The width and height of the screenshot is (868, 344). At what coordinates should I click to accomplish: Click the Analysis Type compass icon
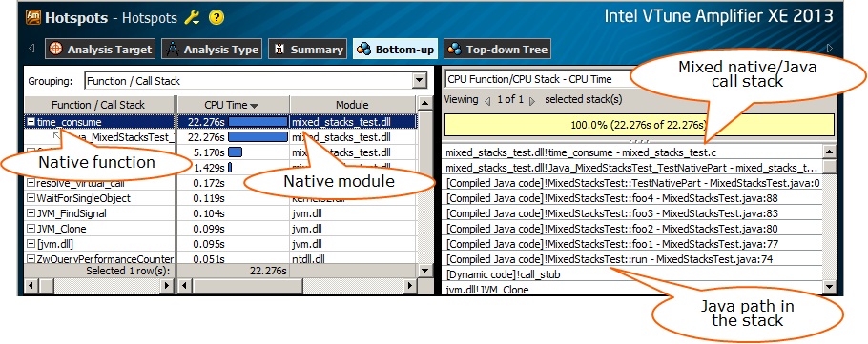pos(173,50)
